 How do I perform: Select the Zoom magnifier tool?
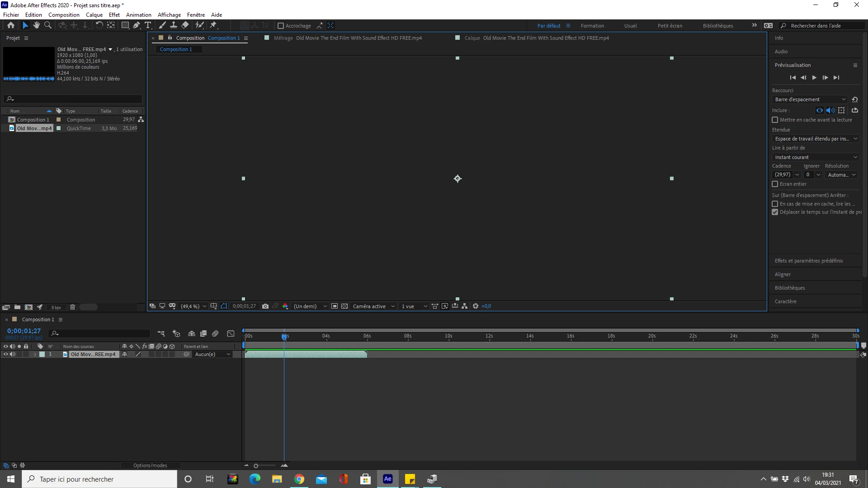(48, 25)
